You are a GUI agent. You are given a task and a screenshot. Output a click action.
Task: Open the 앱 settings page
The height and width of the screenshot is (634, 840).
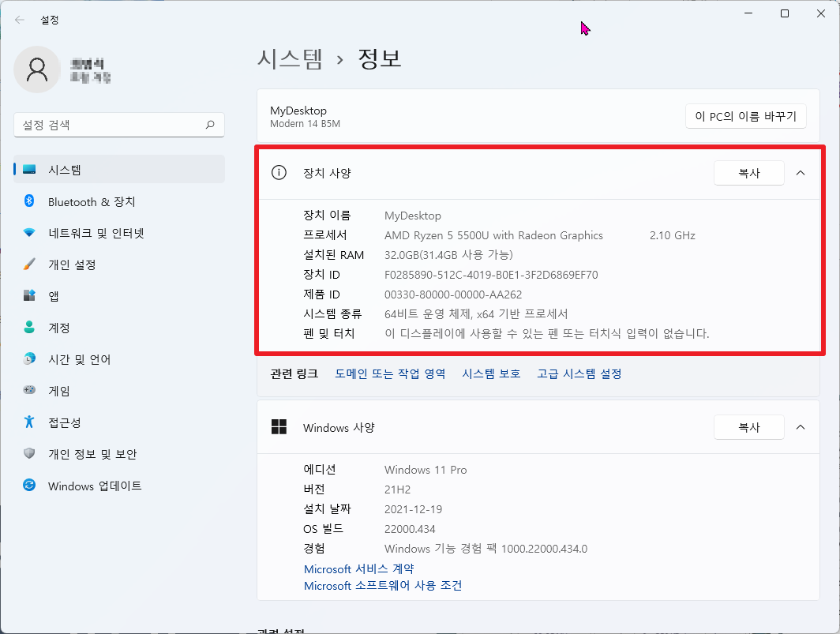54,296
